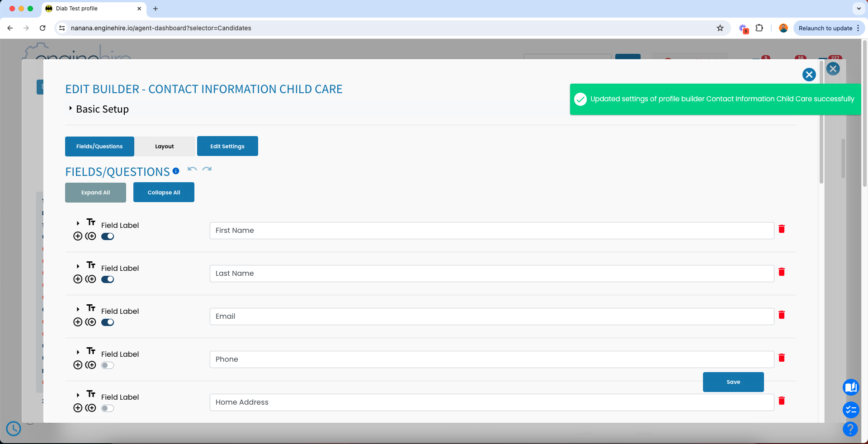868x444 pixels.
Task: Open the Edit Settings tab
Action: [x=227, y=146]
